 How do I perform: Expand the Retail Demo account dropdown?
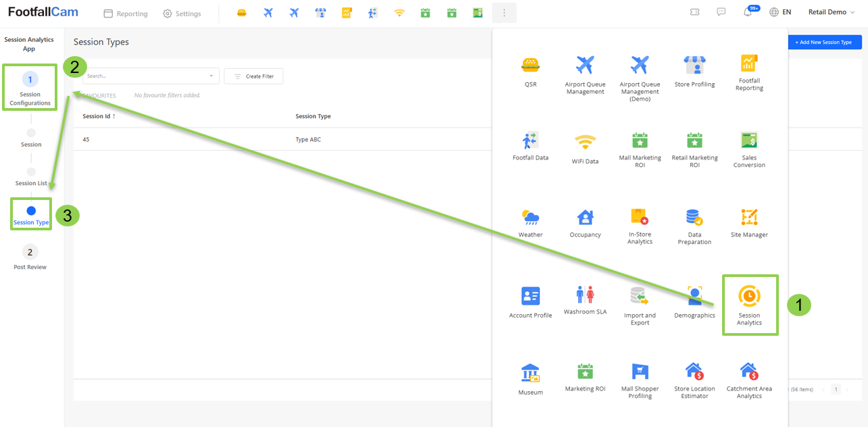(831, 12)
